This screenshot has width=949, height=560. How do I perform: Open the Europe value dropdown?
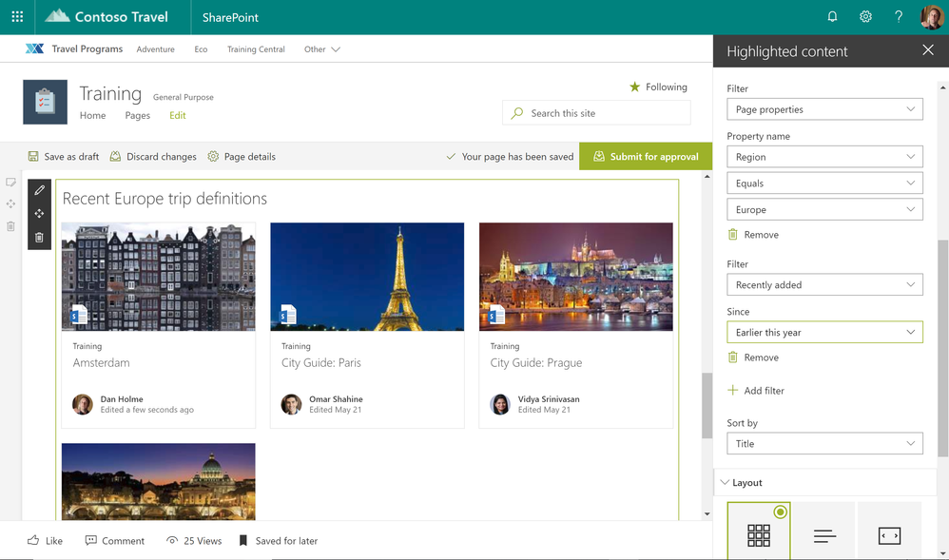(x=824, y=209)
